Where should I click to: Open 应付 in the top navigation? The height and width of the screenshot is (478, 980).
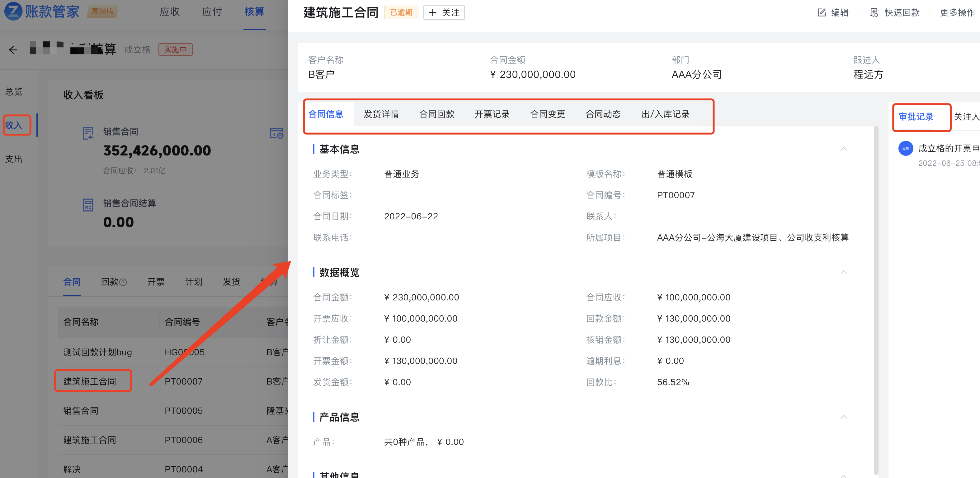212,12
